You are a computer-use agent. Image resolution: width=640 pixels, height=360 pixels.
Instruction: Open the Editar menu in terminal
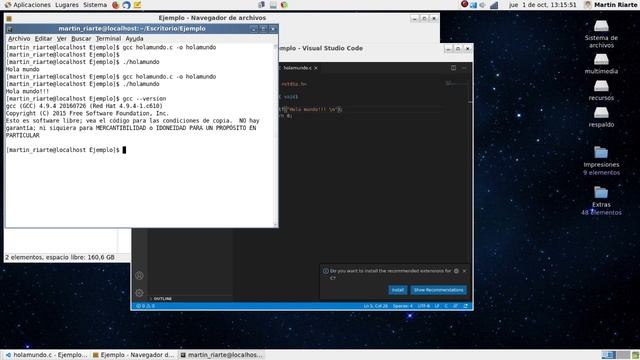(x=43, y=38)
